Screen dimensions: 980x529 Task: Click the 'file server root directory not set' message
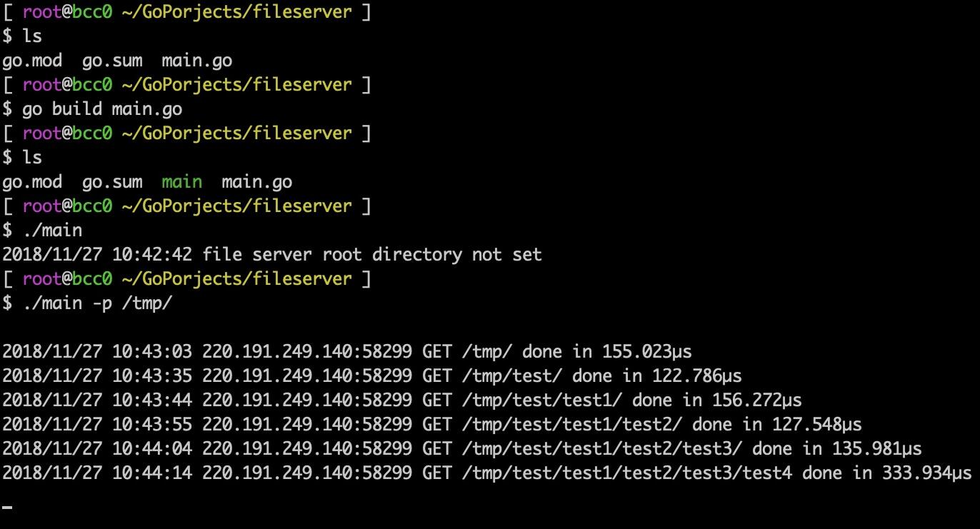point(372,255)
